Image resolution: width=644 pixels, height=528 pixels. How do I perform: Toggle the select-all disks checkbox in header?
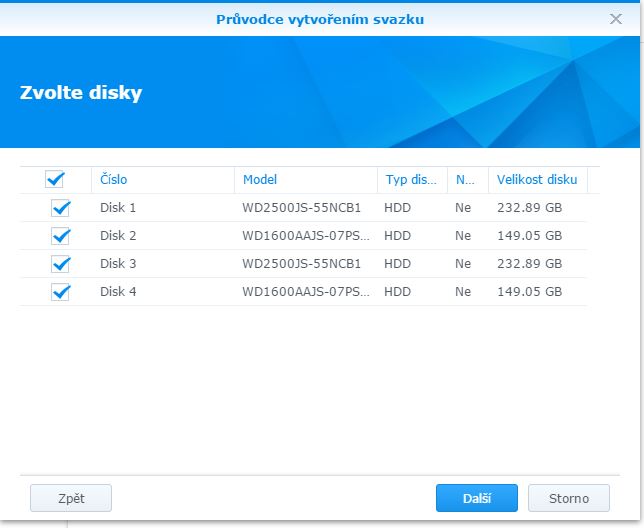click(55, 180)
